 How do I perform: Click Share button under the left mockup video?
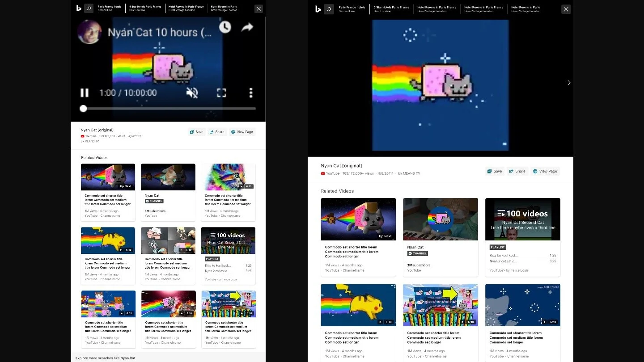pyautogui.click(x=217, y=132)
